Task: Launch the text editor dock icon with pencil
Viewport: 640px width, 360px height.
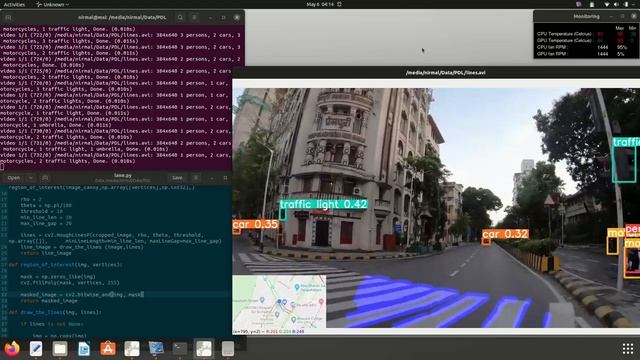Action: pyautogui.click(x=36, y=349)
